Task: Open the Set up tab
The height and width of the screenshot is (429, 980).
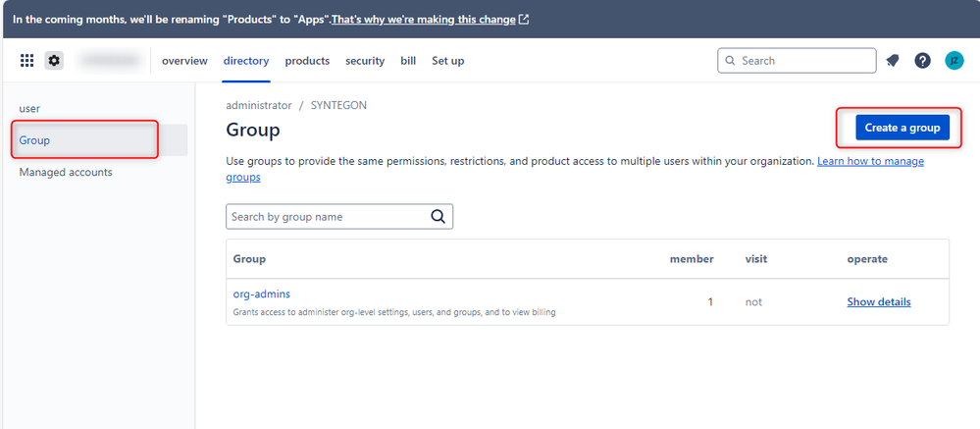Action: click(448, 61)
